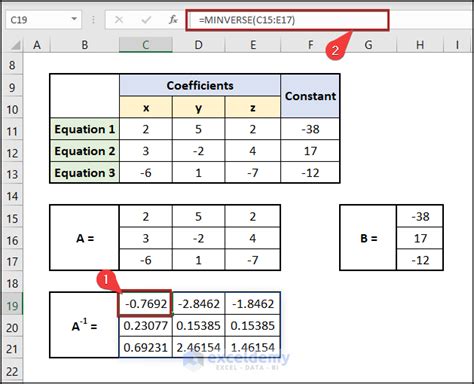This screenshot has width=474, height=384.
Task: Click the Constant header cell
Action: click(x=310, y=96)
